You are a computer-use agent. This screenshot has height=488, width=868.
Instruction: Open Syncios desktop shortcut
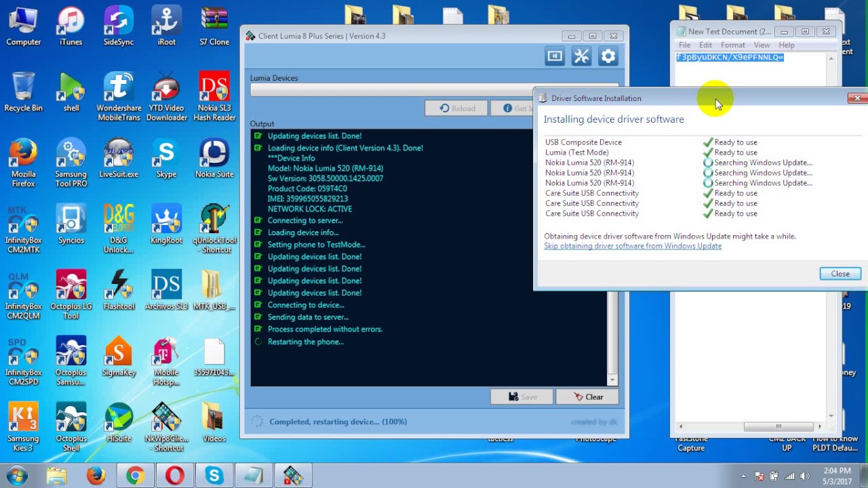click(x=71, y=225)
